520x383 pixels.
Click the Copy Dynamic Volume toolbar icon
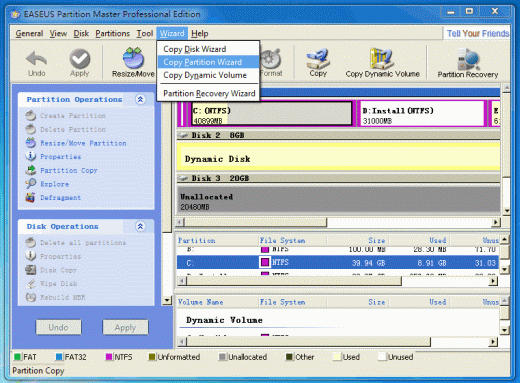tap(382, 58)
